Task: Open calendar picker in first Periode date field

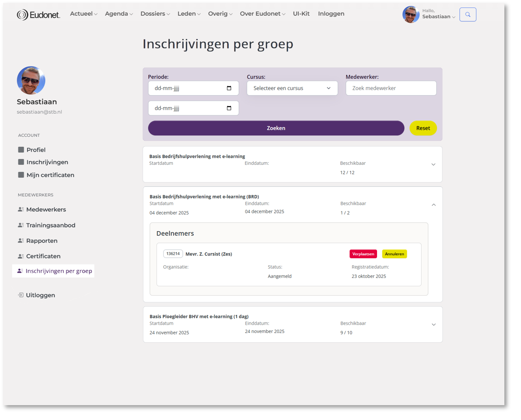Action: pyautogui.click(x=229, y=88)
